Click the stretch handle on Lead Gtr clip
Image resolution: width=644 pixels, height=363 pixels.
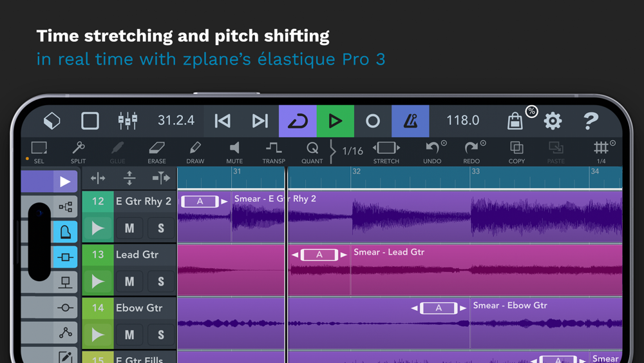(x=319, y=255)
